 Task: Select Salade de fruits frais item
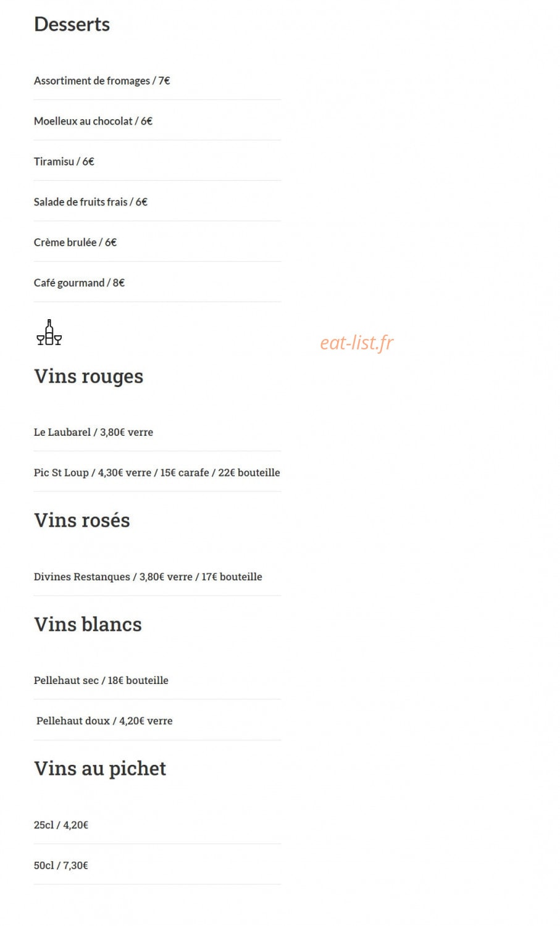pos(91,202)
